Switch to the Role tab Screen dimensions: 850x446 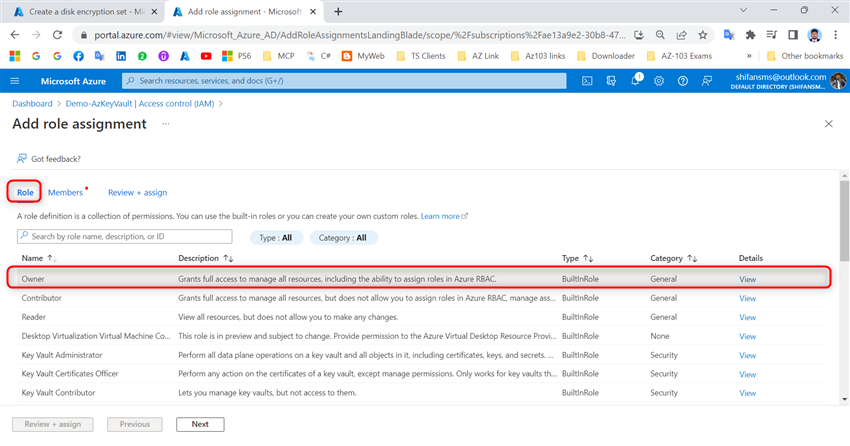point(25,192)
